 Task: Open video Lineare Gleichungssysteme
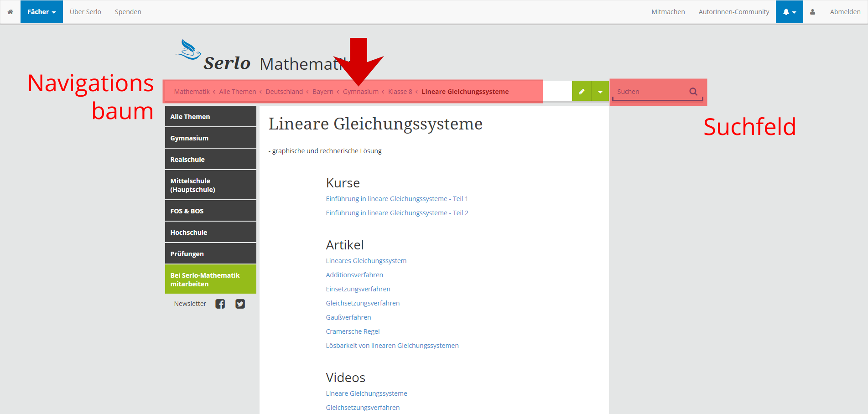click(x=366, y=393)
